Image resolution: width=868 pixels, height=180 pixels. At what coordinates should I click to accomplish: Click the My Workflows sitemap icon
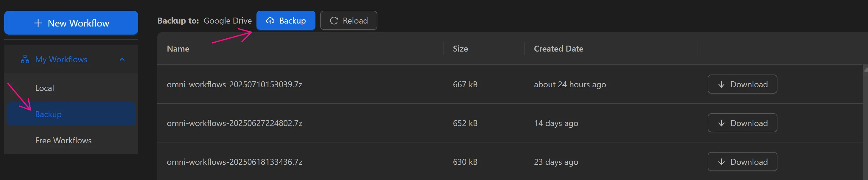[25, 59]
